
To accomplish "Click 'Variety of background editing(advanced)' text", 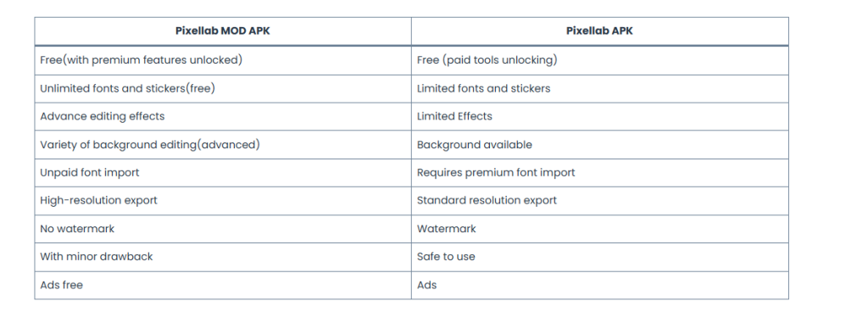I will [x=150, y=145].
